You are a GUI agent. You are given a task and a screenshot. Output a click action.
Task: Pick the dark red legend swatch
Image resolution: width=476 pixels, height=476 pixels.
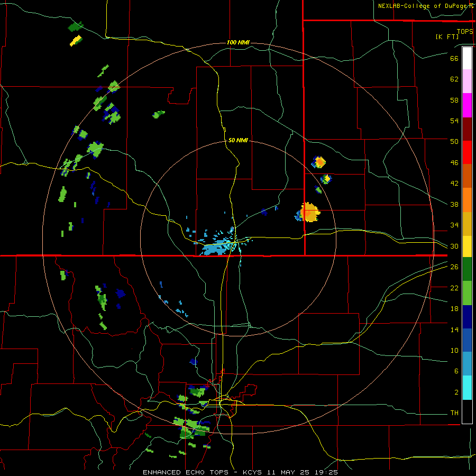[467, 129]
